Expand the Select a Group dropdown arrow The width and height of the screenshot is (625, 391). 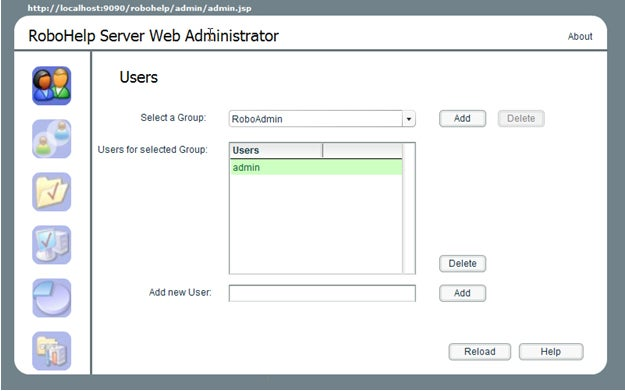[x=409, y=119]
